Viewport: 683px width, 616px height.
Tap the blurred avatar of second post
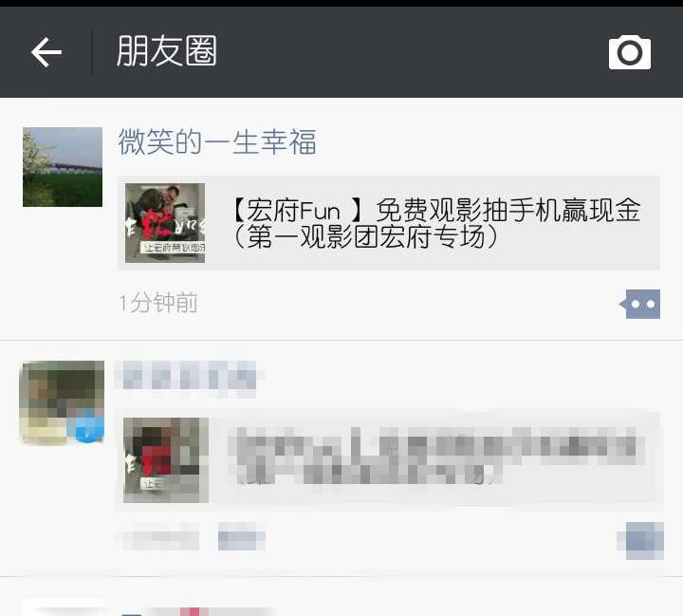63,401
